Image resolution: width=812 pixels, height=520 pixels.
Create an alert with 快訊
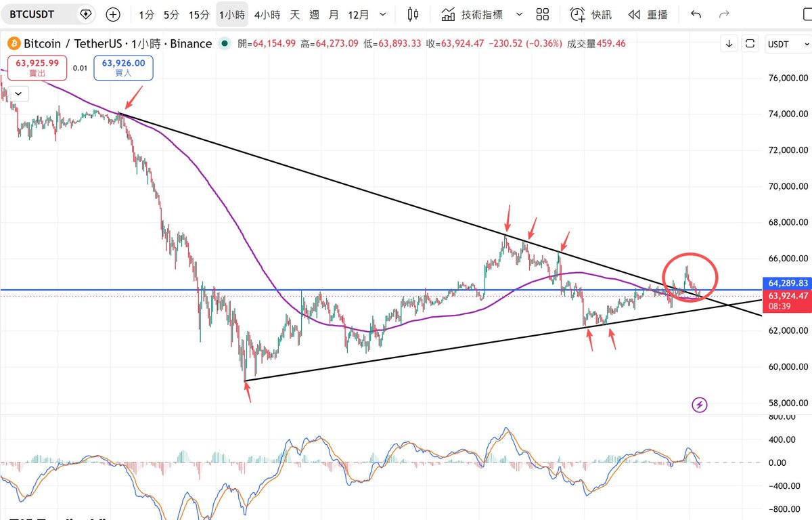[591, 14]
